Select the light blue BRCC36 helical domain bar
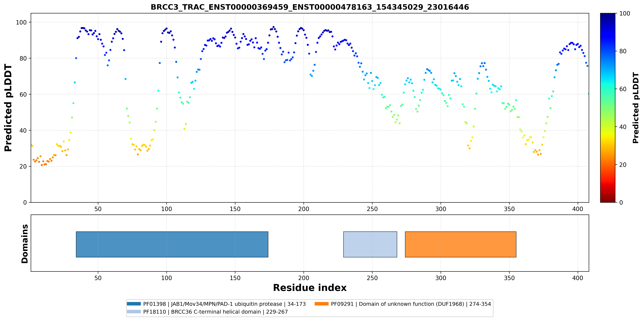The image size is (644, 321). point(370,244)
